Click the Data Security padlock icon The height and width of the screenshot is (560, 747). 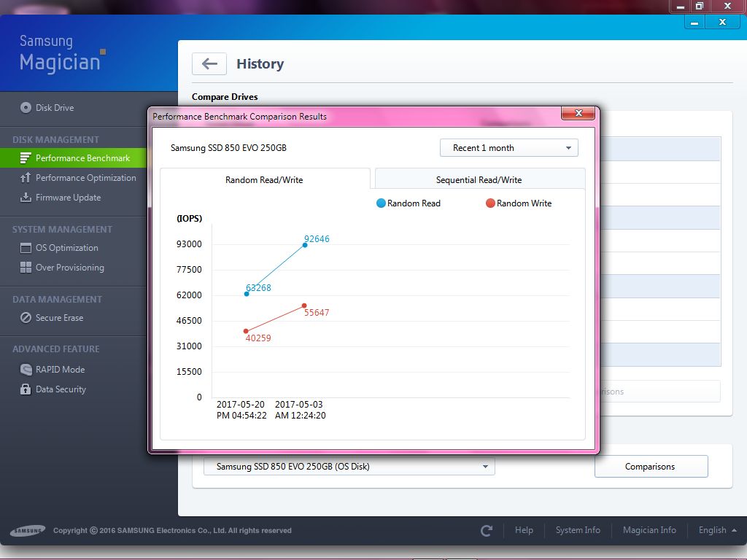[x=26, y=389]
